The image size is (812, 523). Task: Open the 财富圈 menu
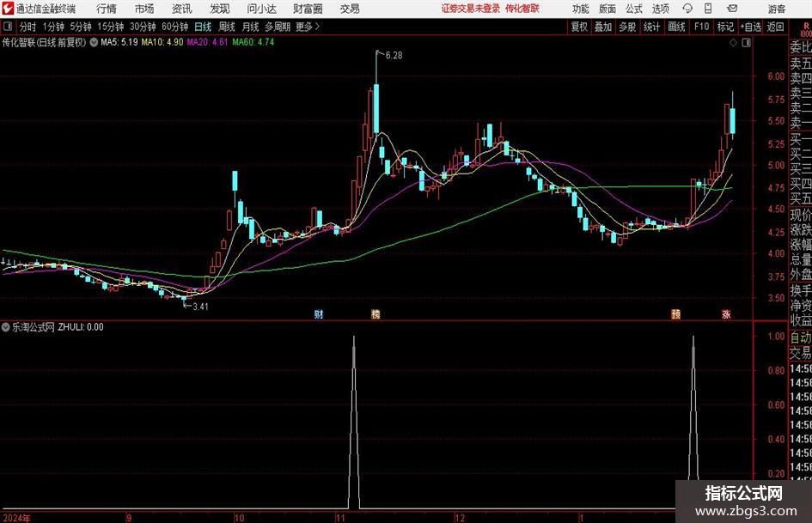point(308,9)
